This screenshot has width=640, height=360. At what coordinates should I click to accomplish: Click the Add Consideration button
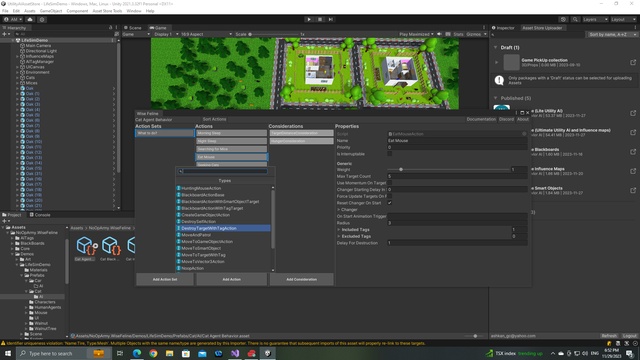tap(301, 279)
